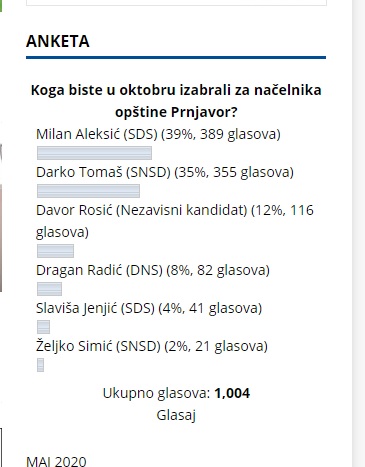This screenshot has width=365, height=467.
Task: Click Dragan Radić (DNS) result text
Action: tap(153, 270)
